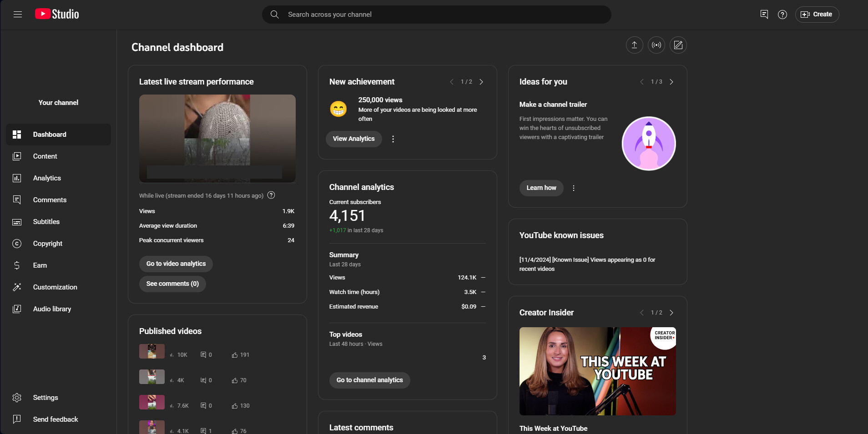This screenshot has width=868, height=434.
Task: Click the stream info question mark icon
Action: point(271,195)
